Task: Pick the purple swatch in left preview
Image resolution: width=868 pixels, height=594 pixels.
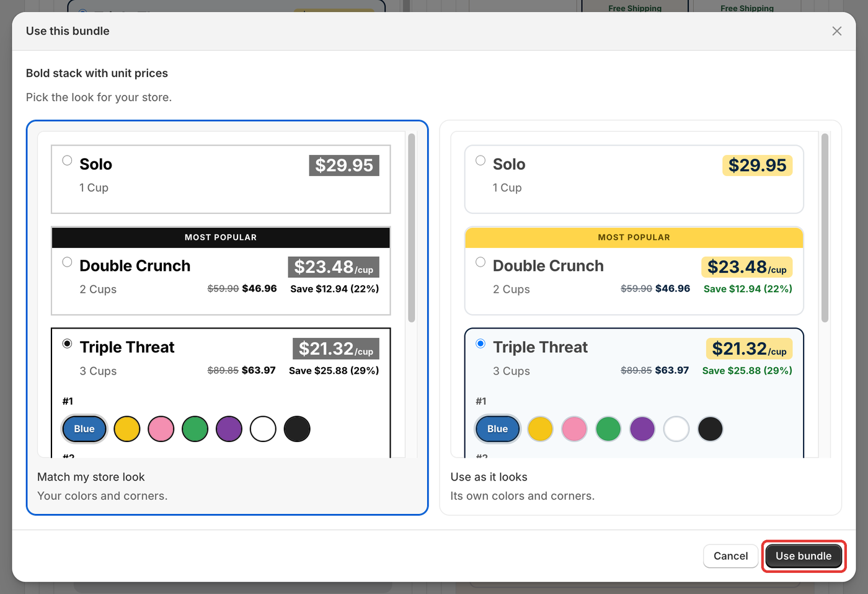Action: (x=229, y=429)
